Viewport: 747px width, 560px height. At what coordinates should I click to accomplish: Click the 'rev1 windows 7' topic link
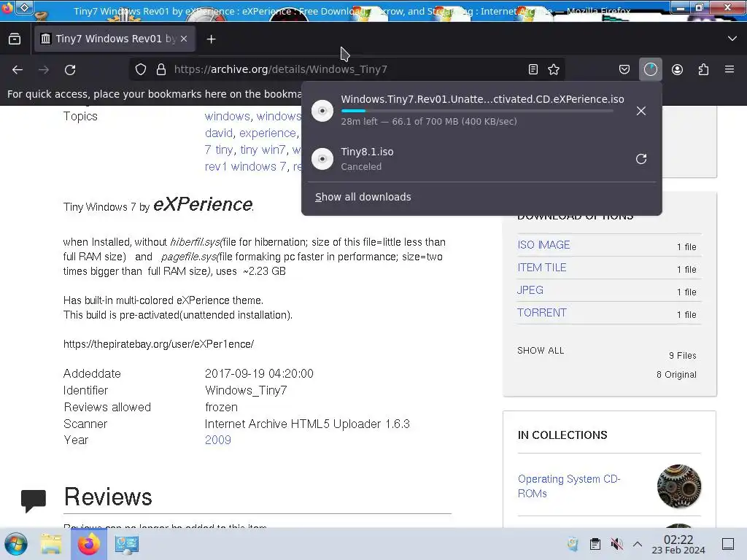[x=245, y=167]
